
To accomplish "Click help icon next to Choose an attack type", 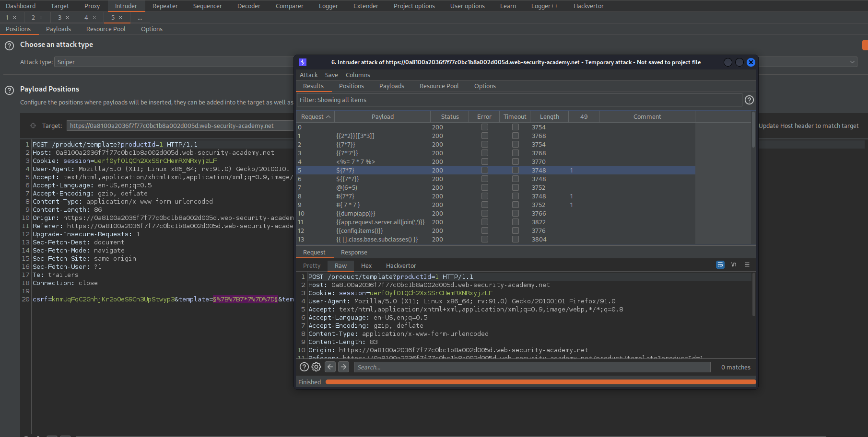I will pyautogui.click(x=9, y=46).
